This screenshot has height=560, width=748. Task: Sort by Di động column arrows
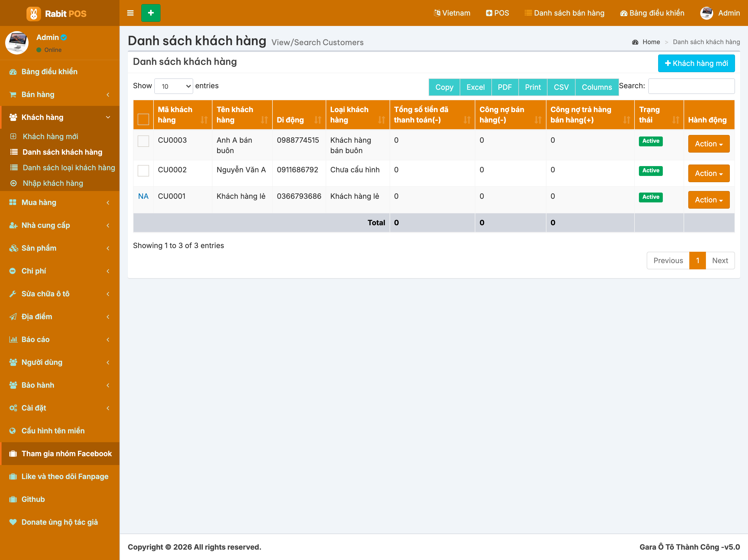pyautogui.click(x=318, y=120)
